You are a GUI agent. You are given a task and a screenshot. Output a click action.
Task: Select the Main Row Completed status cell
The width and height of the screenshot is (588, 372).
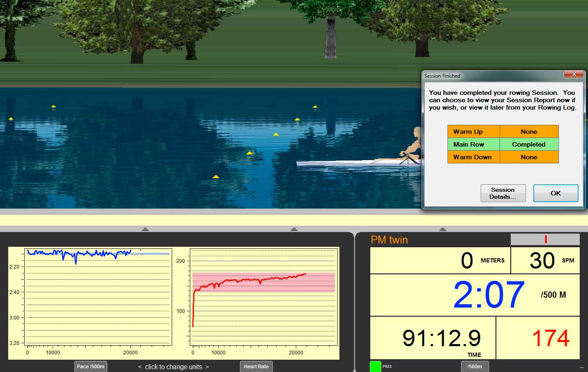tap(529, 144)
